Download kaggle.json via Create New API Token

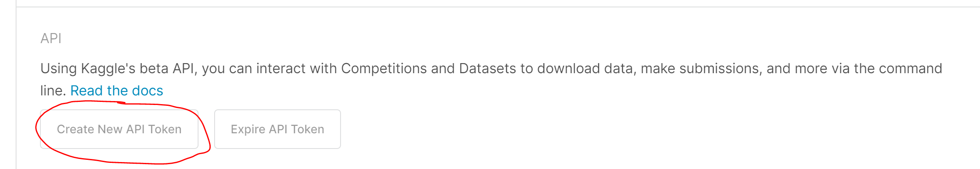[x=119, y=129]
